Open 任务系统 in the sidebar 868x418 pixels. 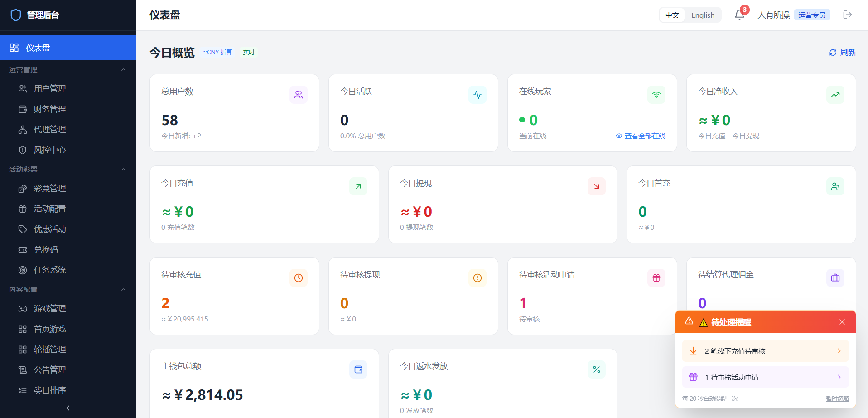(x=68, y=270)
